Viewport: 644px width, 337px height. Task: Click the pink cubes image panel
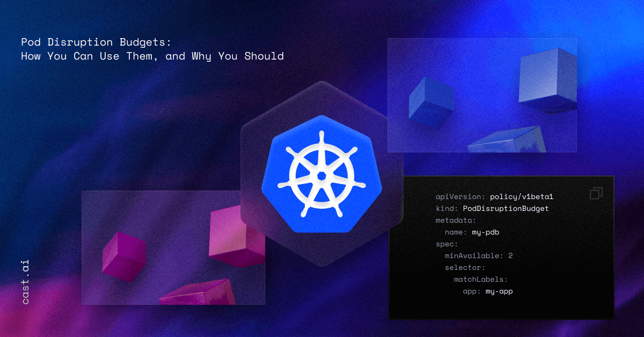click(173, 247)
